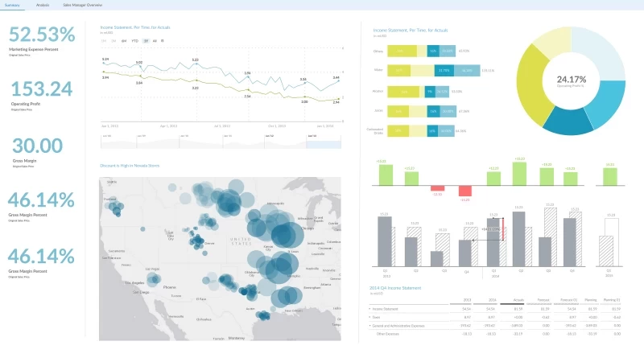Click the 30.00 Gross Margin value

click(37, 146)
